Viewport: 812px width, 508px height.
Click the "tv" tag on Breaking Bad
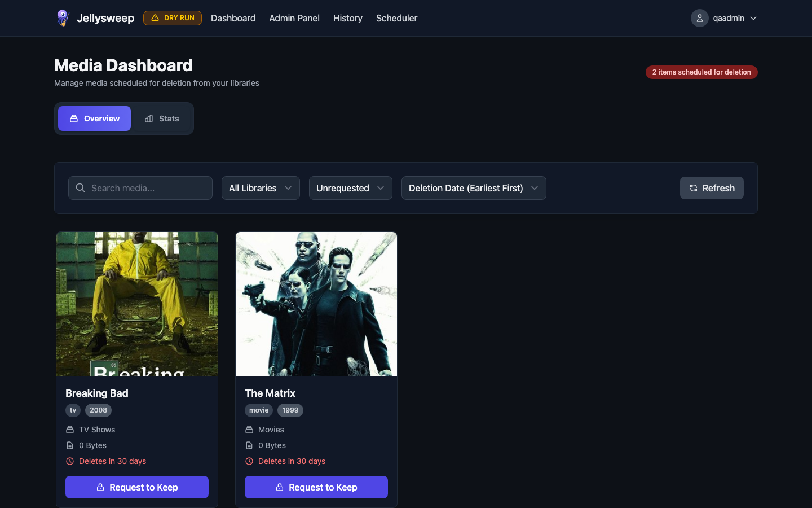tap(73, 410)
